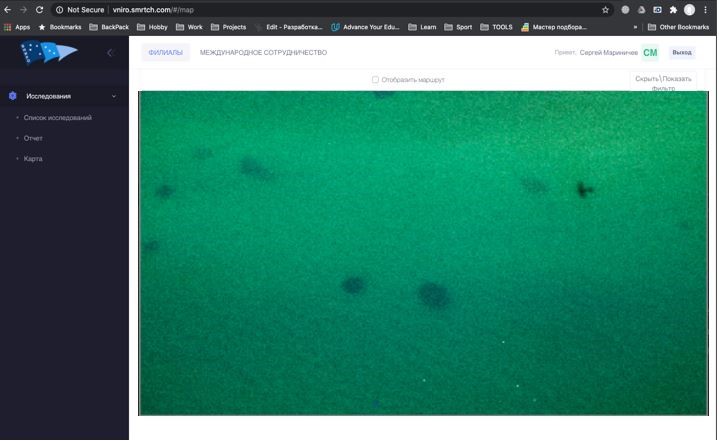Screen dimensions: 719x441
Task: Open the browser extensions puzzle icon
Action: click(x=673, y=10)
